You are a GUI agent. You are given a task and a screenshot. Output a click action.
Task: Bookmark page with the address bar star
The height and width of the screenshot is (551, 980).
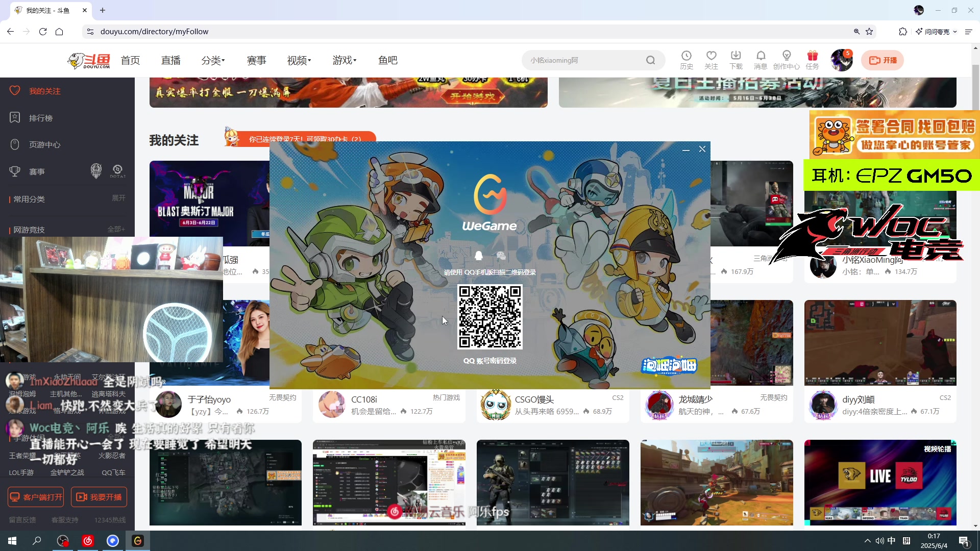(869, 32)
